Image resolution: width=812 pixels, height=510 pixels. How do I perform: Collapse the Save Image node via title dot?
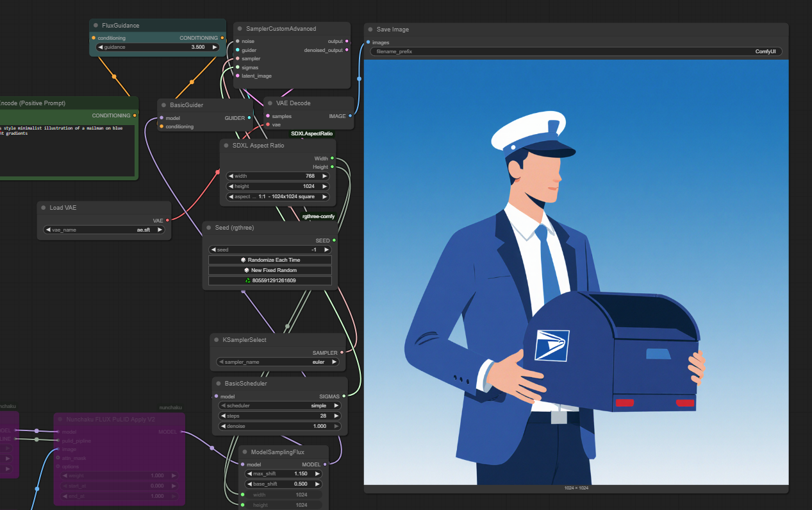pos(370,30)
